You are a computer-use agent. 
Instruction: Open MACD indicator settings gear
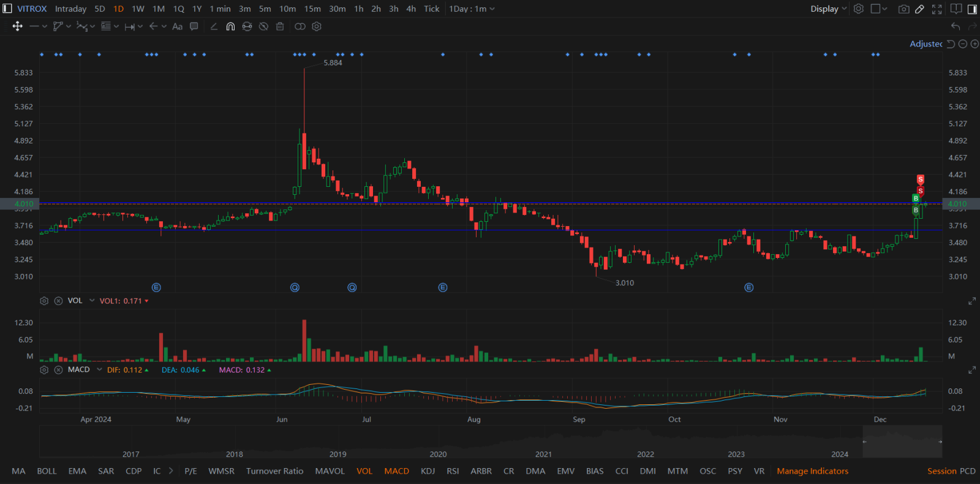click(44, 370)
